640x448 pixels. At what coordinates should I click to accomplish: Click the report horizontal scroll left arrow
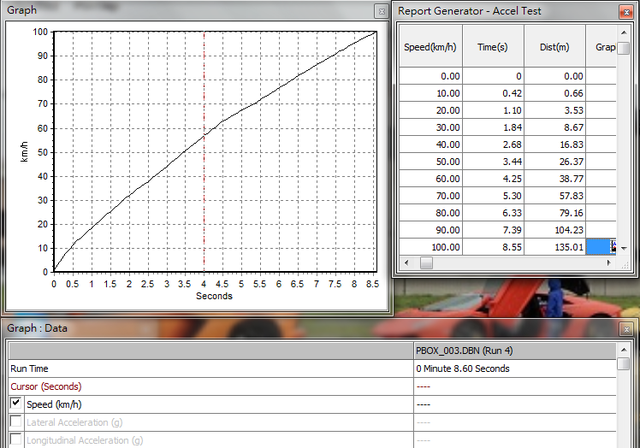point(406,263)
